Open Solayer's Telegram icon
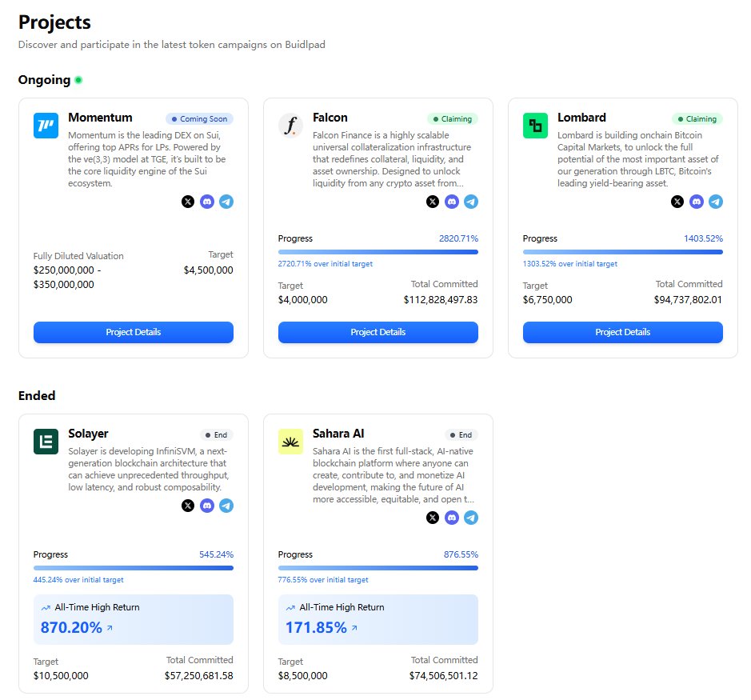751x700 pixels. click(226, 506)
